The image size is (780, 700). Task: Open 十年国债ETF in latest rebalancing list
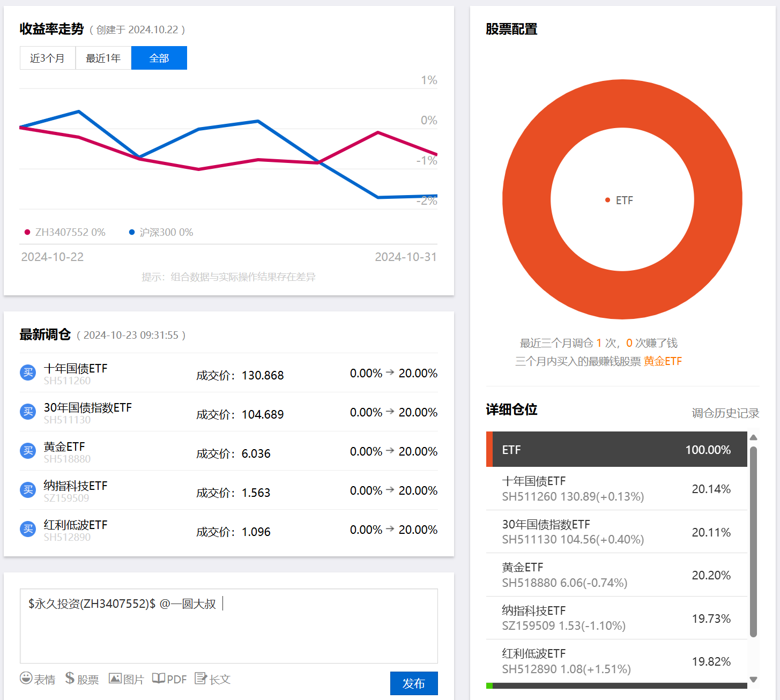click(76, 368)
